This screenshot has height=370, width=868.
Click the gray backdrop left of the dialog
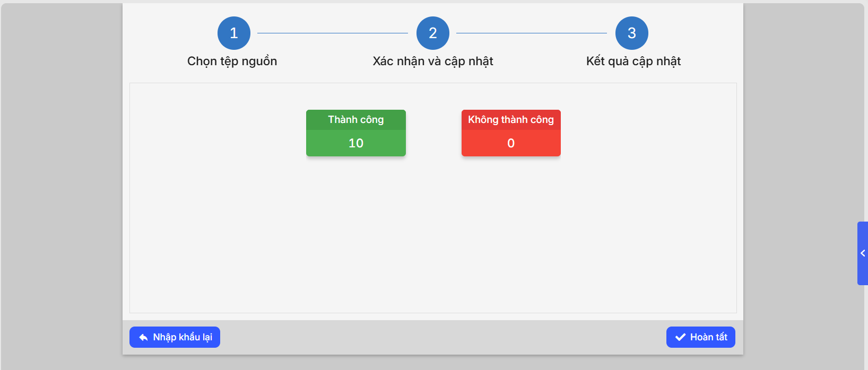(x=61, y=186)
